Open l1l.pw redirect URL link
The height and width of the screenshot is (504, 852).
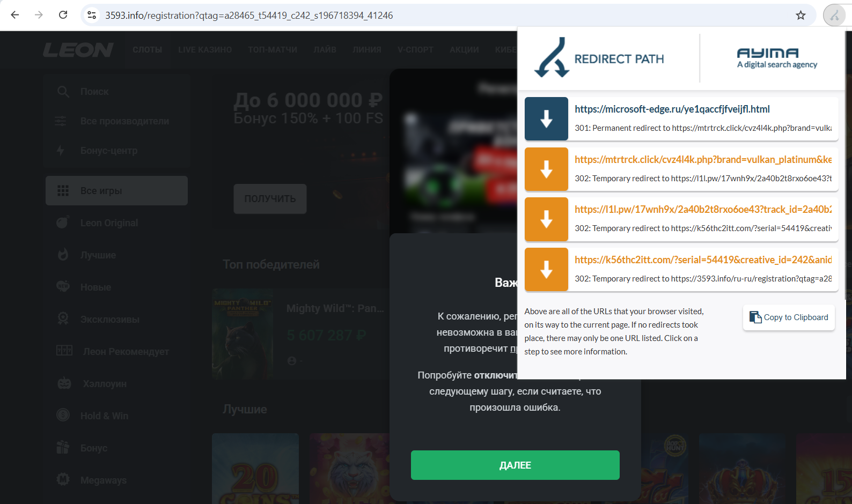click(x=703, y=209)
